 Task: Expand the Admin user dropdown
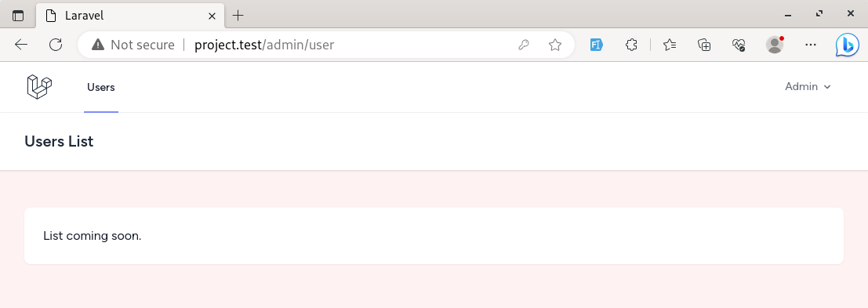pos(808,87)
